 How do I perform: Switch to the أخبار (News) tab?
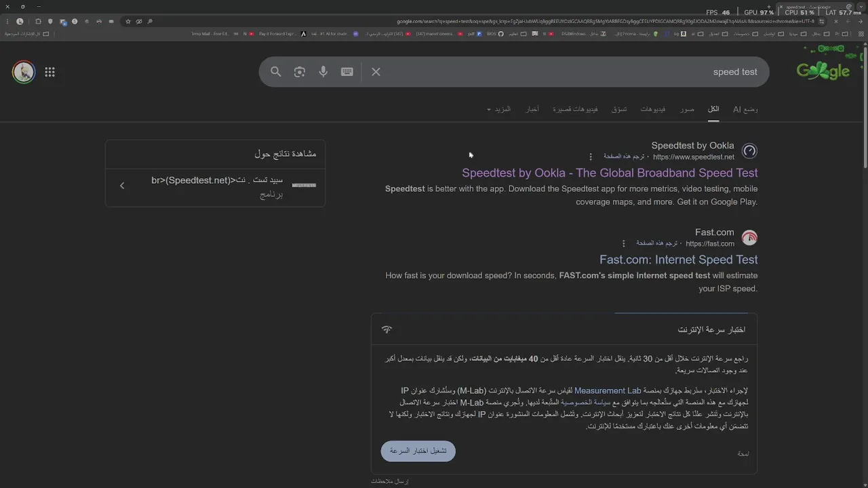pos(532,109)
